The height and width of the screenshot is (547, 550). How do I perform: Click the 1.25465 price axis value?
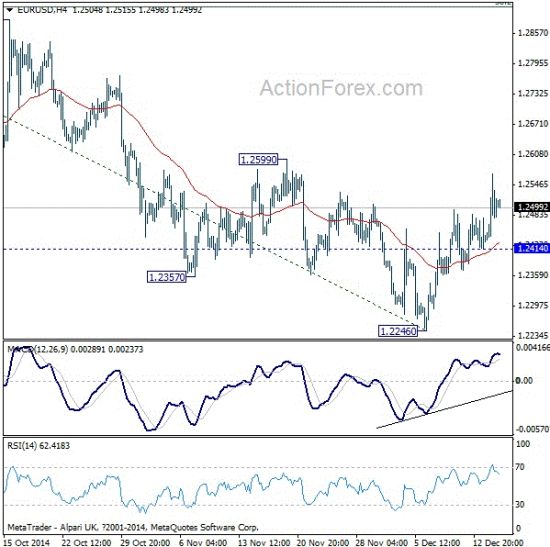tap(532, 184)
